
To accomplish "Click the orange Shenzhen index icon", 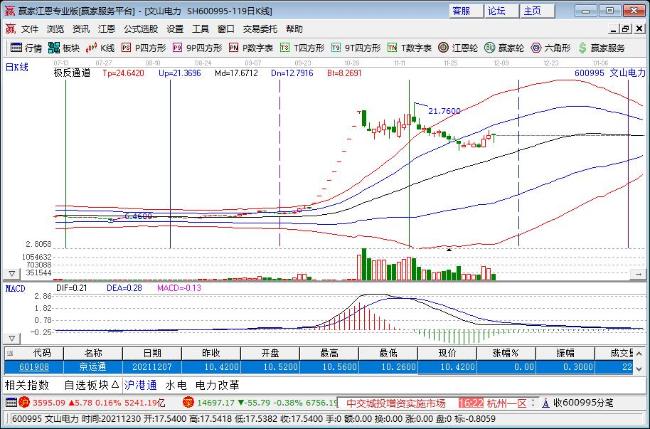I will tap(189, 402).
